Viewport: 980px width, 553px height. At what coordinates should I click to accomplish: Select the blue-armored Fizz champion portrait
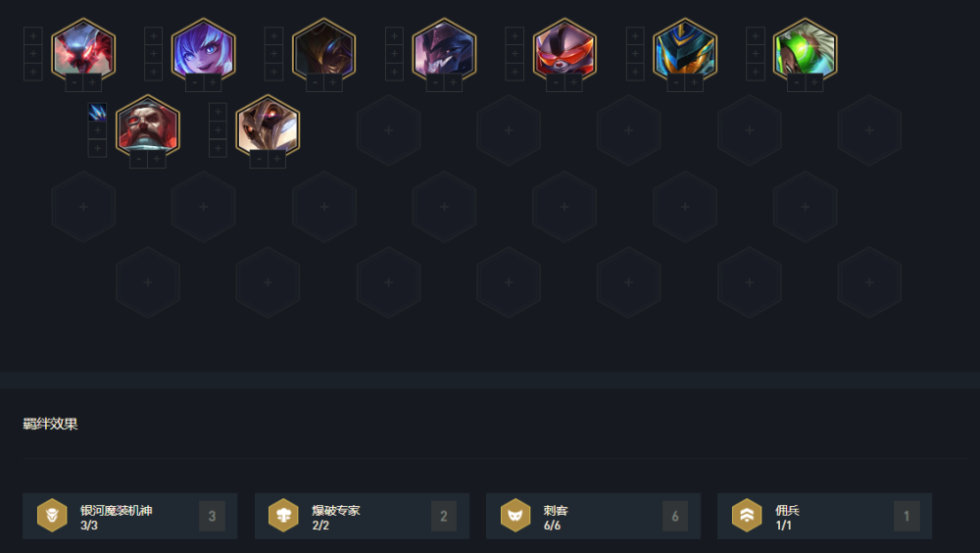tap(685, 50)
